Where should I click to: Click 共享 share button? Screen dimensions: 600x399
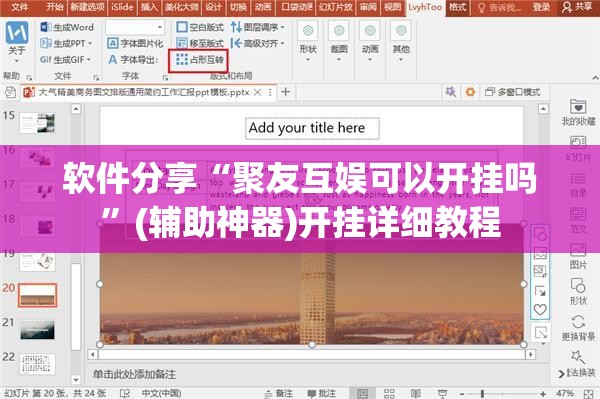click(577, 7)
